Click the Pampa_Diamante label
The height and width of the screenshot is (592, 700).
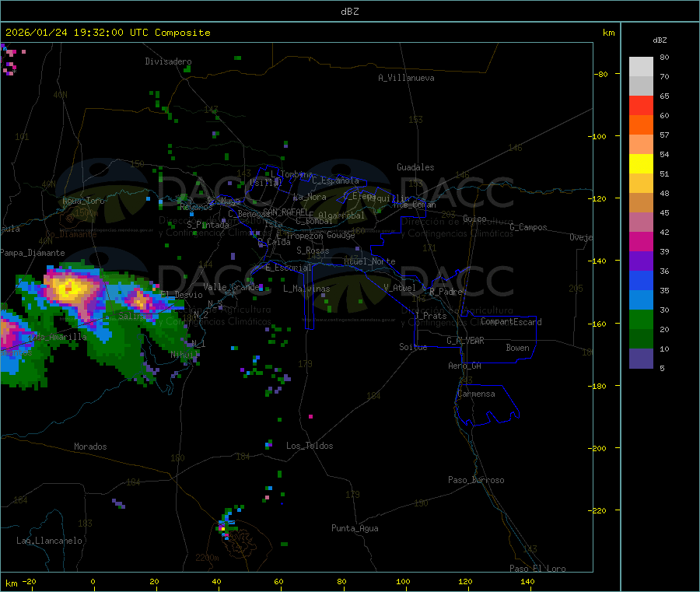point(33,253)
